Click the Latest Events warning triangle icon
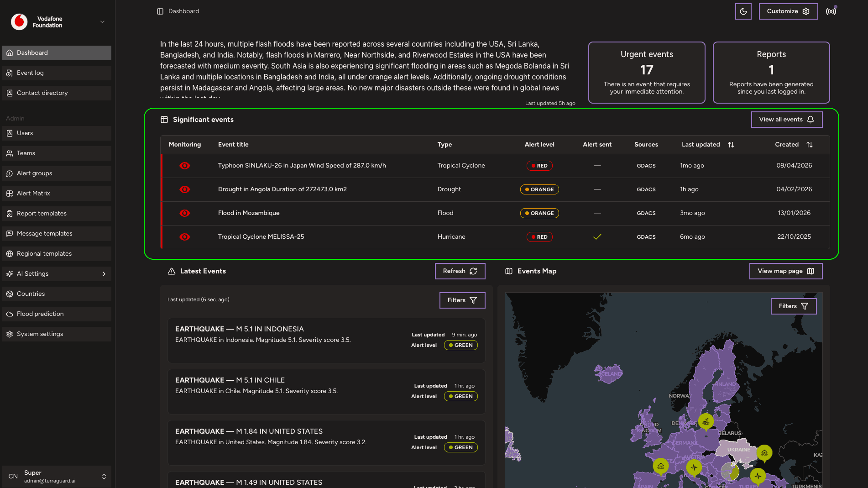The height and width of the screenshot is (488, 868). click(172, 271)
